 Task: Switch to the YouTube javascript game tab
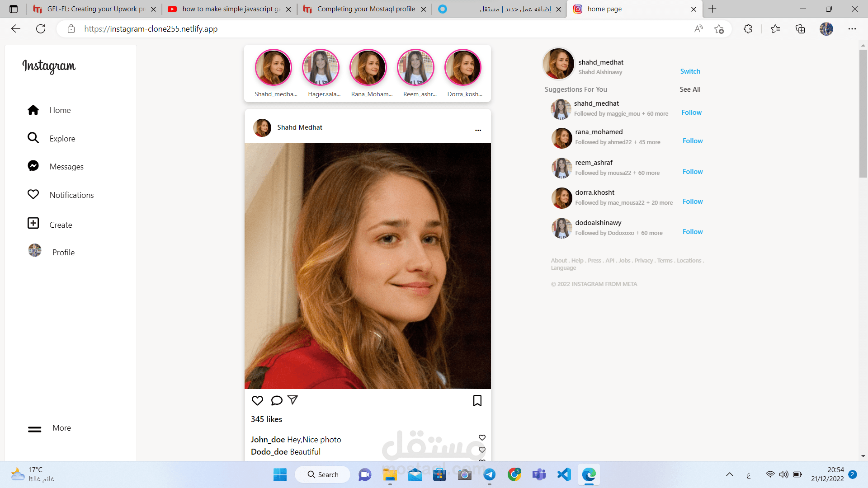pos(230,9)
